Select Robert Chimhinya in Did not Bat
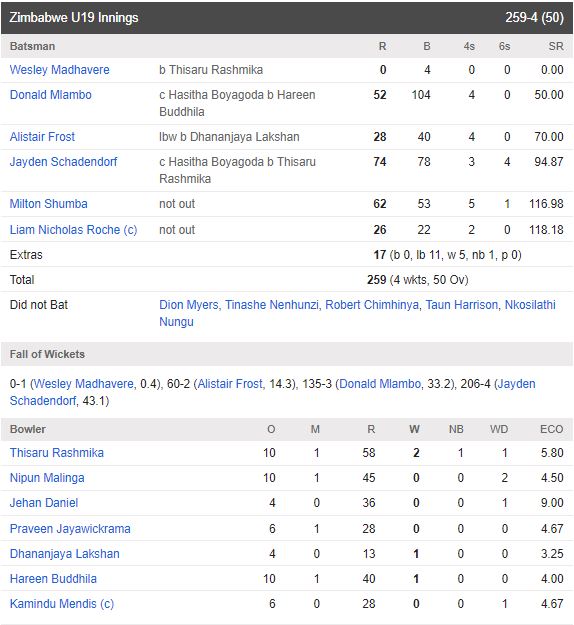The width and height of the screenshot is (574, 625). pos(372,305)
